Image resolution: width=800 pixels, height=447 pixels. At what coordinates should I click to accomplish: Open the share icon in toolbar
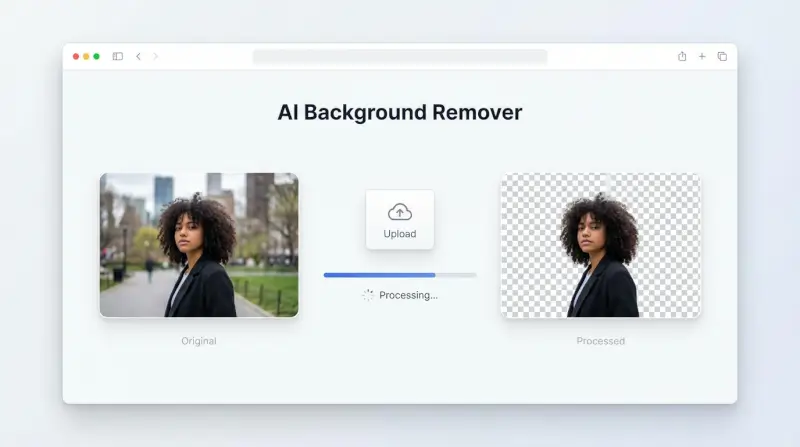pyautogui.click(x=682, y=56)
